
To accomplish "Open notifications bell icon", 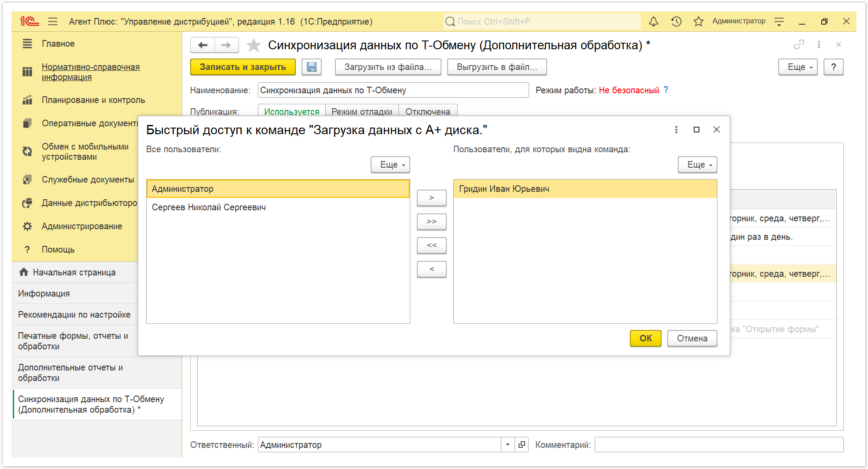I will (654, 22).
